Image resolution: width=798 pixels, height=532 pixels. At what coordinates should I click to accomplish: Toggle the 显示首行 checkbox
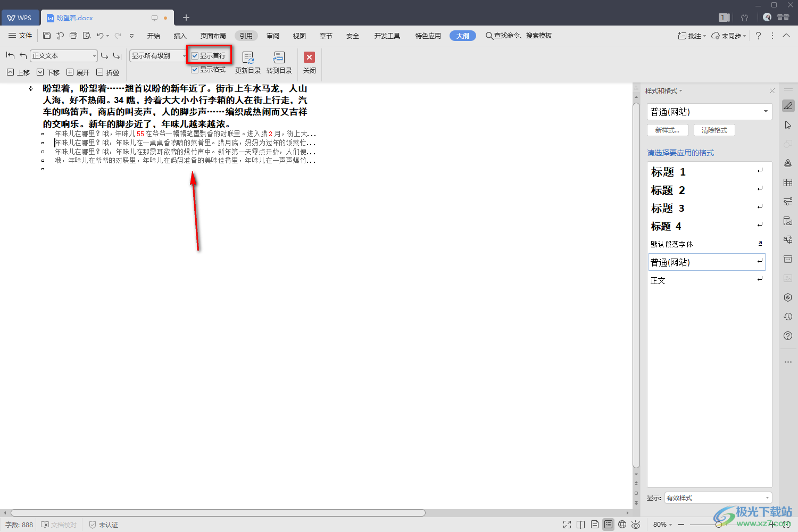[x=195, y=55]
